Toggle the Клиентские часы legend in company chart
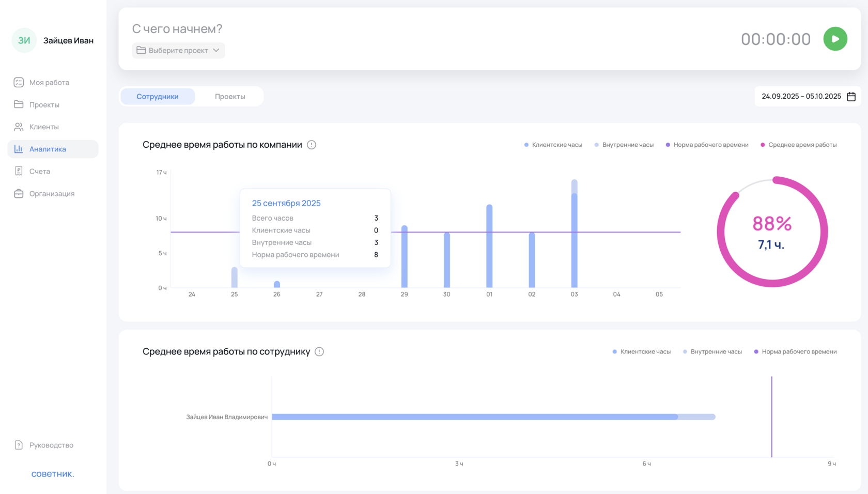 point(553,145)
